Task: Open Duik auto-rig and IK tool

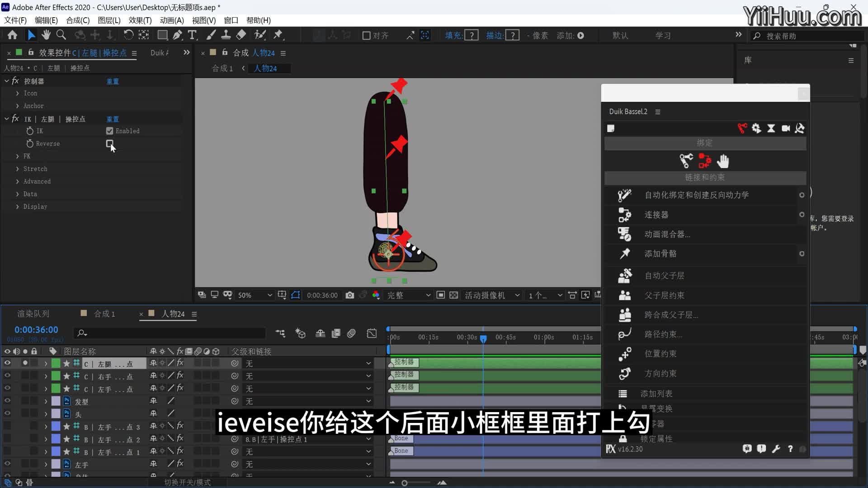Action: 624,195
